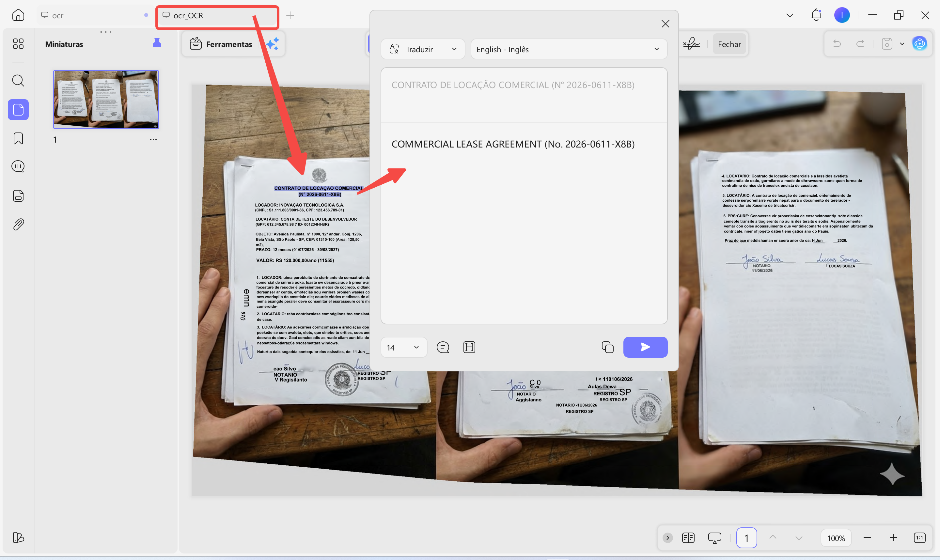Open the English - Inglês language dropdown
The image size is (940, 560).
click(569, 49)
